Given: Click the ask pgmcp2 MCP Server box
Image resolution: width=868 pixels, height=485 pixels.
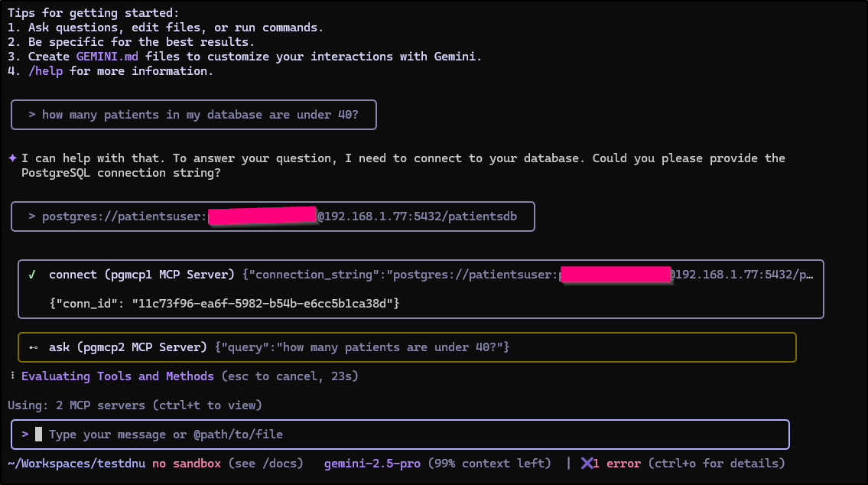Looking at the screenshot, I should point(406,347).
